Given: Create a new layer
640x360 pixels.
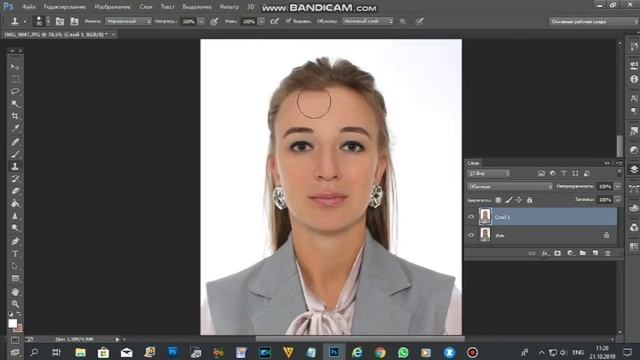Looking at the screenshot, I should tap(595, 253).
